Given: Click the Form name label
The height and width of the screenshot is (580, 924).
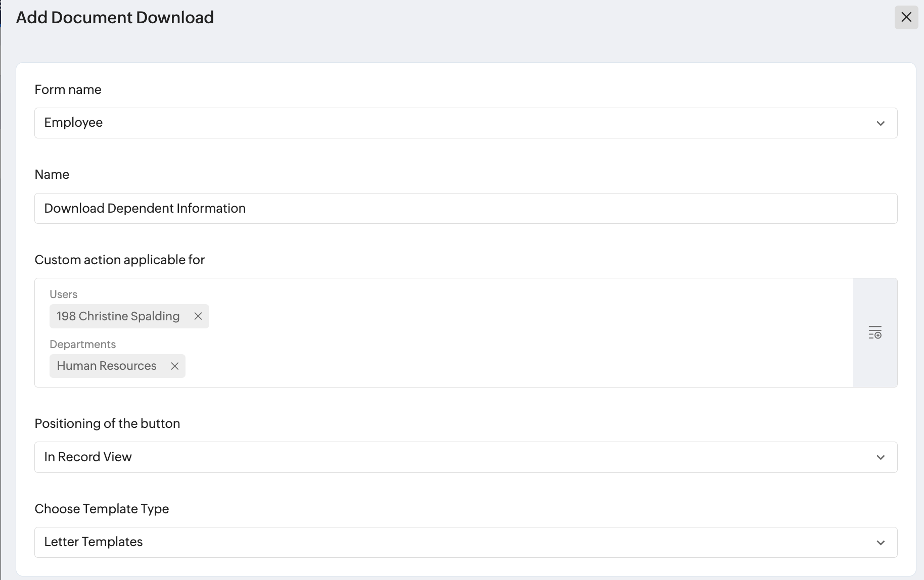Looking at the screenshot, I should [x=68, y=90].
